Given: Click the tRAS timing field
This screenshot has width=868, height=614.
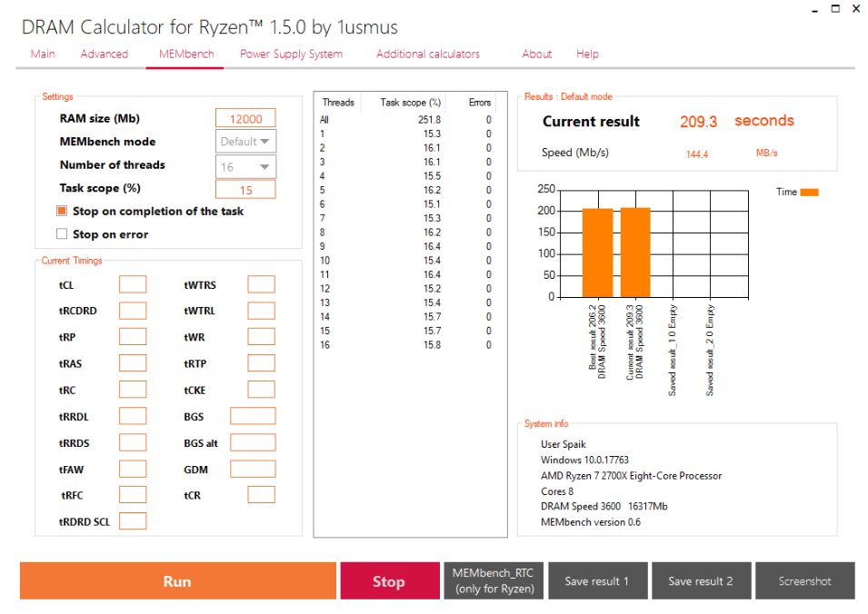Looking at the screenshot, I should click(x=133, y=363).
